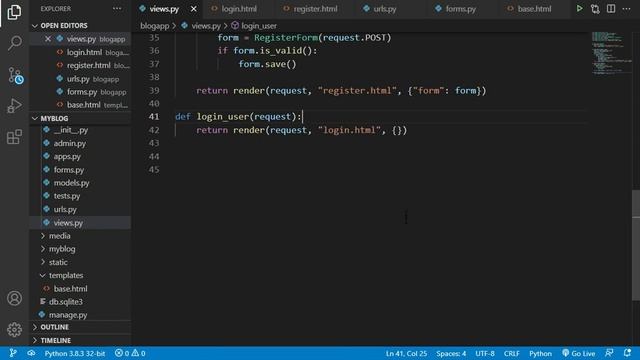Select the views.py tab
640x360 pixels.
click(164, 9)
